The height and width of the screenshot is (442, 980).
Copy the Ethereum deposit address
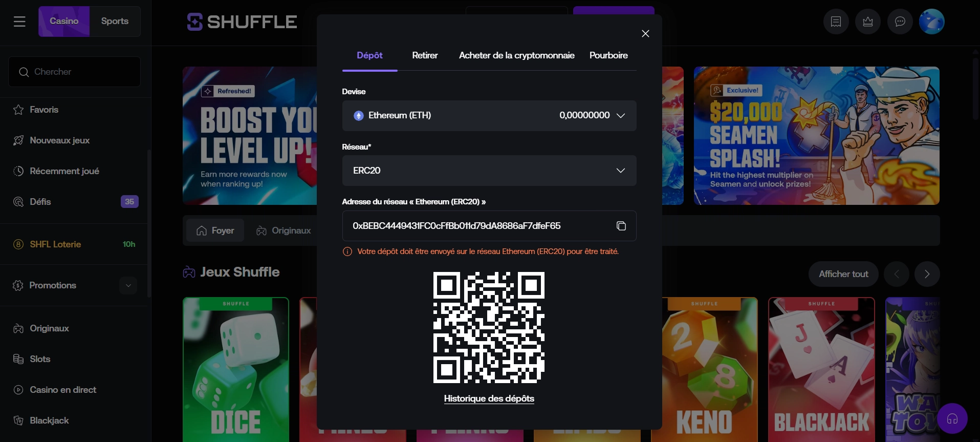(621, 226)
